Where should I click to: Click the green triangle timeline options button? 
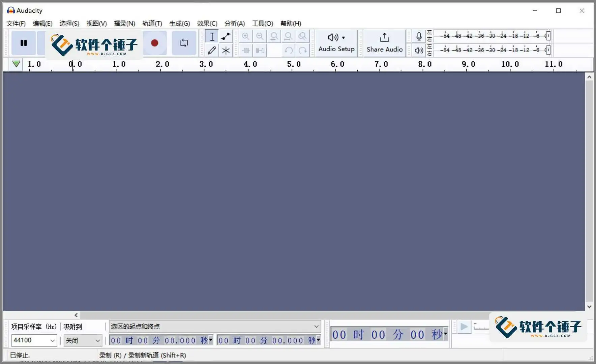click(x=16, y=64)
